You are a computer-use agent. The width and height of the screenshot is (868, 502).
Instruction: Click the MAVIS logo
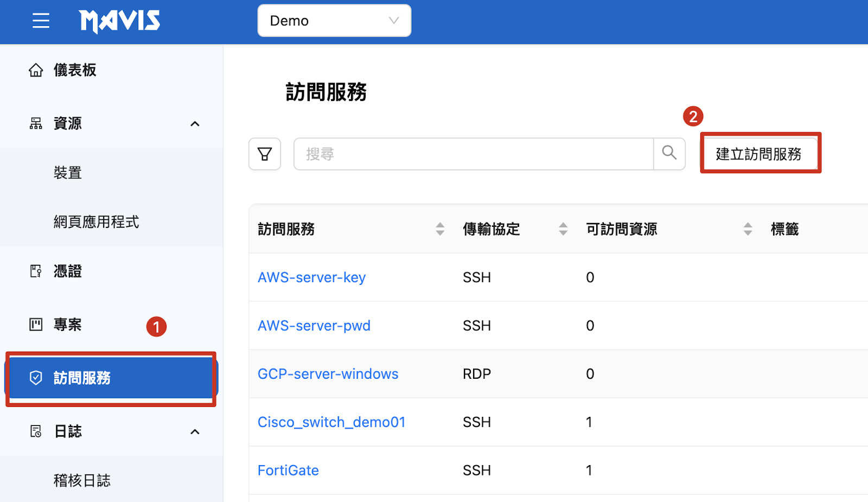point(119,21)
